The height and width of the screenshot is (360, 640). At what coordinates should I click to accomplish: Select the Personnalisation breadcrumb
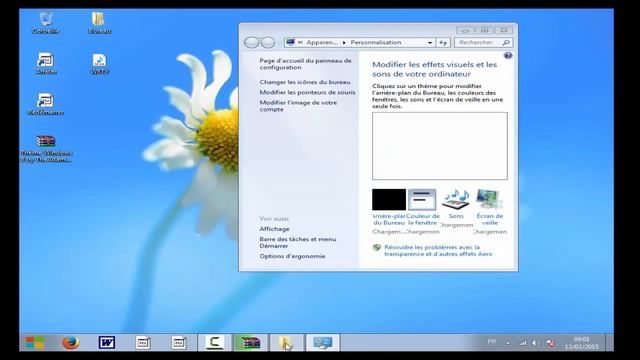coord(376,42)
